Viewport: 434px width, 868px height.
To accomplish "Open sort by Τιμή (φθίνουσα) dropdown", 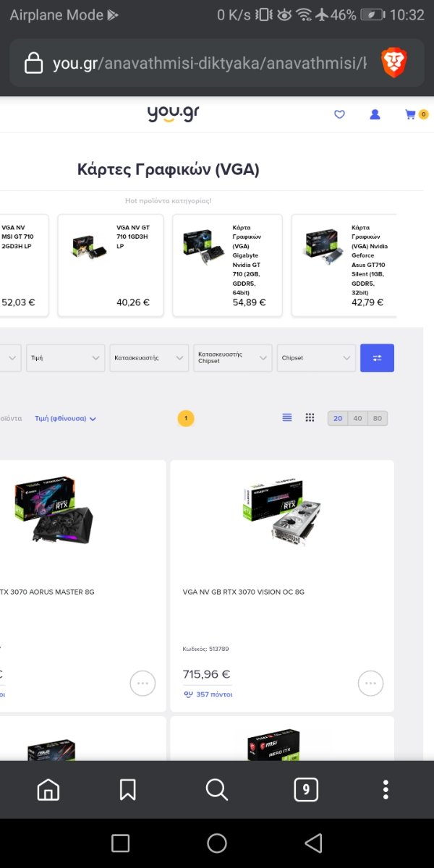I will coord(65,418).
